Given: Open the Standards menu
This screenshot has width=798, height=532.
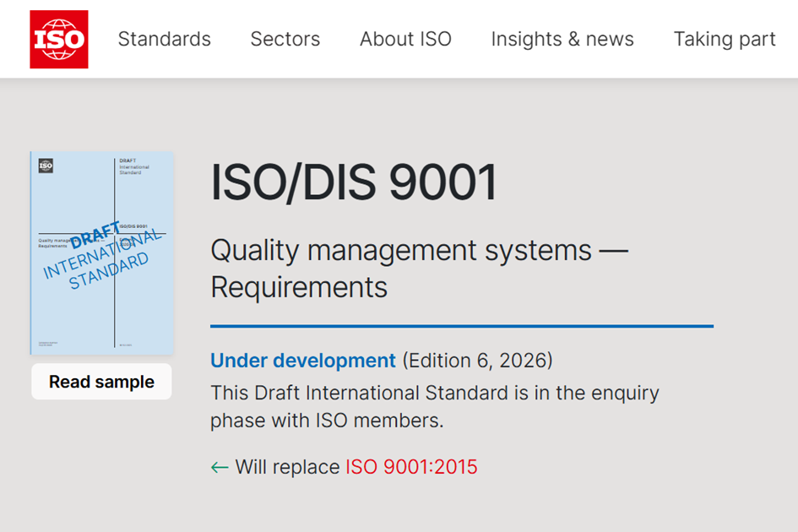Looking at the screenshot, I should coord(164,40).
